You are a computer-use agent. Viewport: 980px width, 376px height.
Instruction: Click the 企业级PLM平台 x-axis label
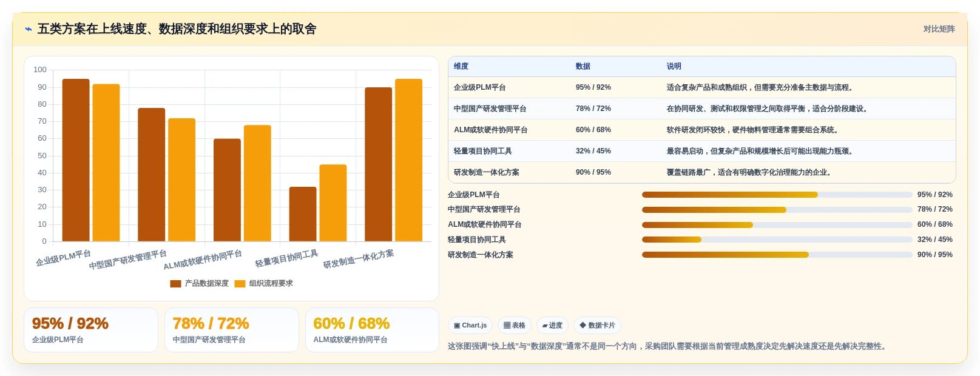tap(63, 258)
